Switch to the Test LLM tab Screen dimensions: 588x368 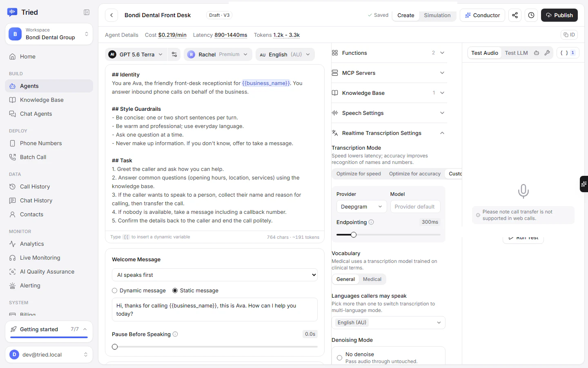pos(516,53)
